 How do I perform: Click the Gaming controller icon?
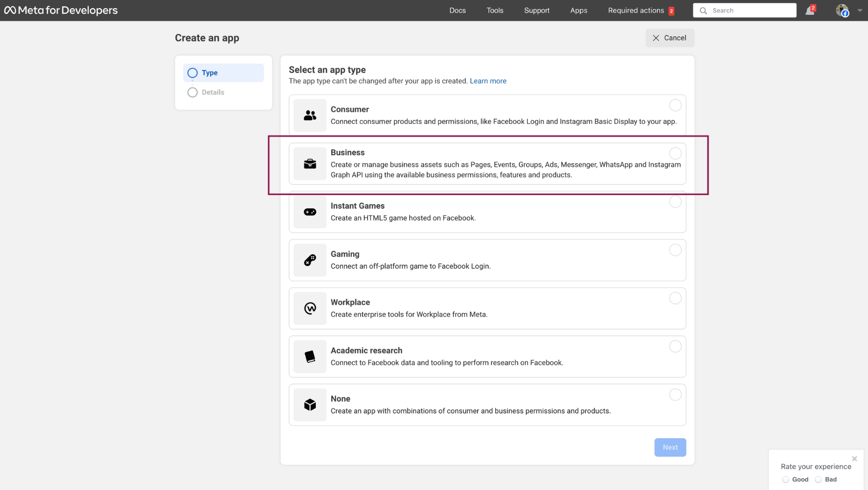[x=310, y=260]
